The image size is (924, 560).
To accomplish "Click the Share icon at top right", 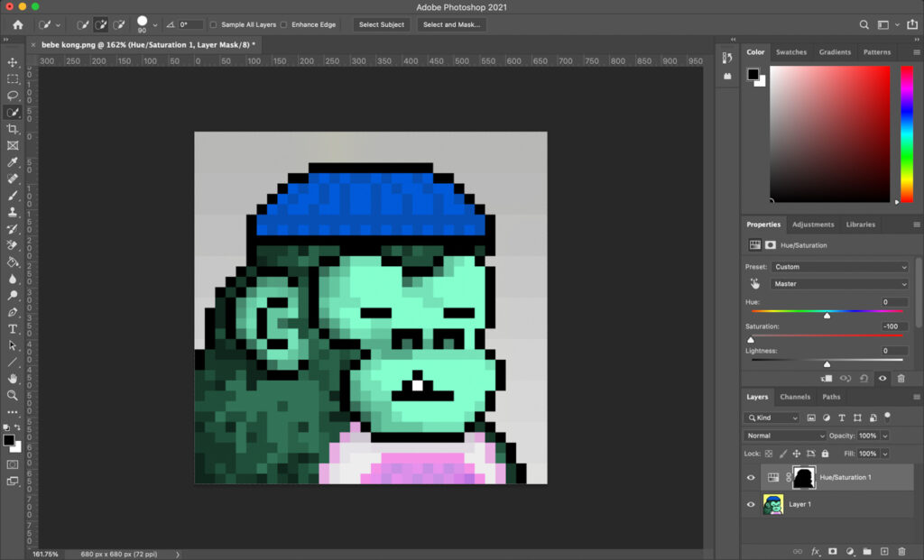I will pos(912,24).
